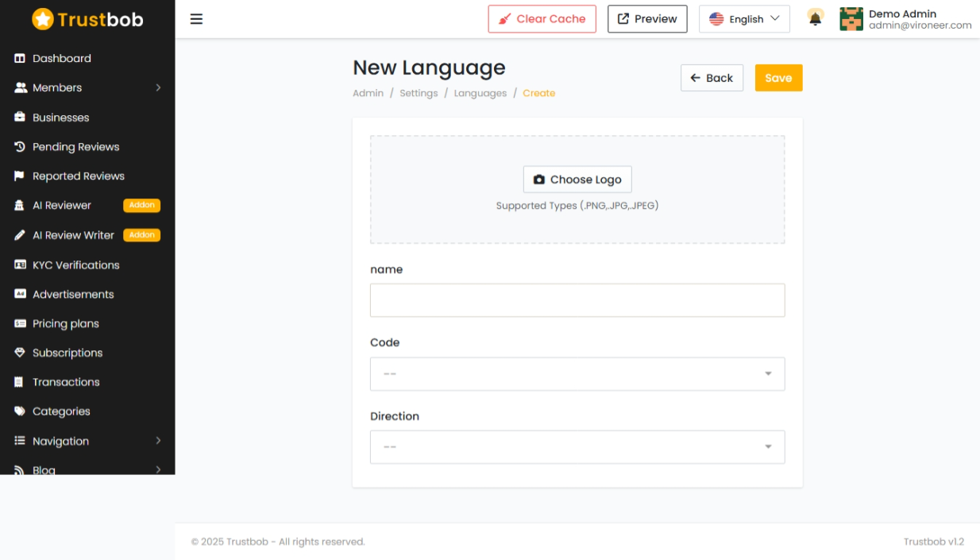This screenshot has width=980, height=560.
Task: Open the Code select dropdown
Action: pyautogui.click(x=577, y=374)
